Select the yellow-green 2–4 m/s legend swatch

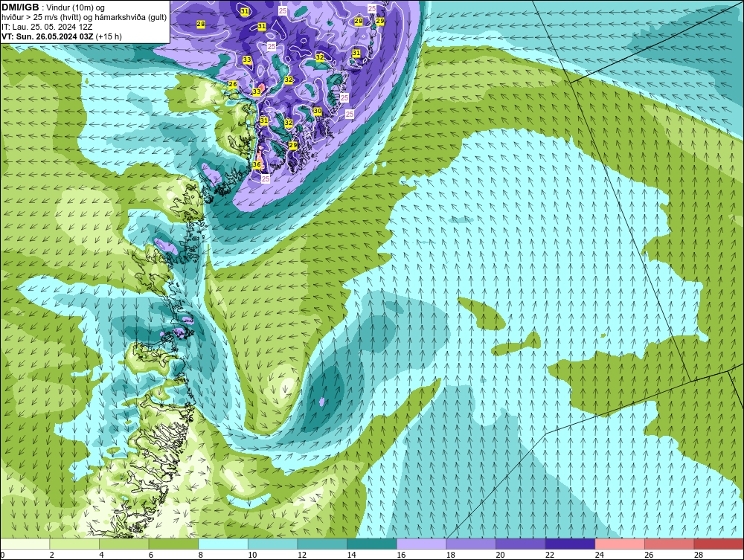tap(74, 544)
